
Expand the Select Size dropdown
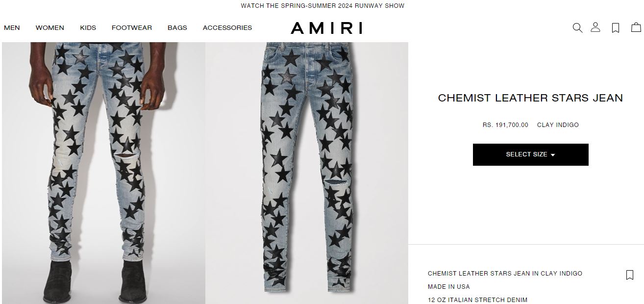coord(530,154)
